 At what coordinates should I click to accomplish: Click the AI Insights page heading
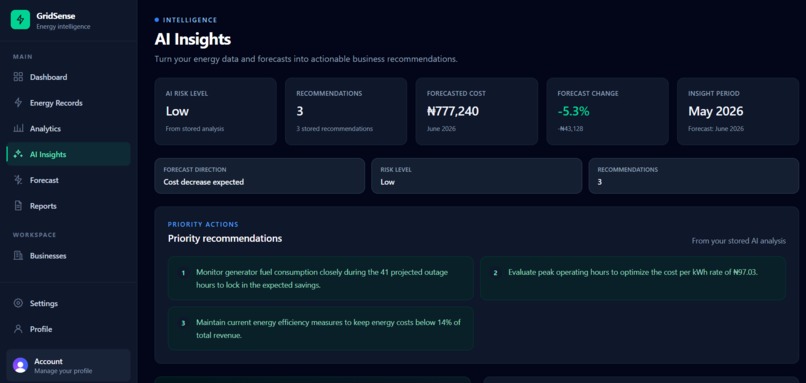click(193, 40)
